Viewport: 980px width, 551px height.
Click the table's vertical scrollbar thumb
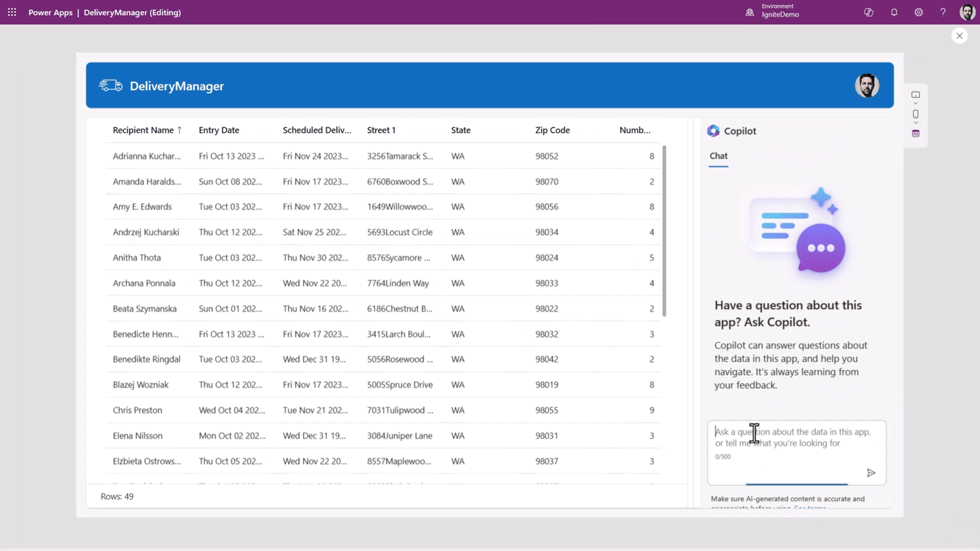[664, 231]
